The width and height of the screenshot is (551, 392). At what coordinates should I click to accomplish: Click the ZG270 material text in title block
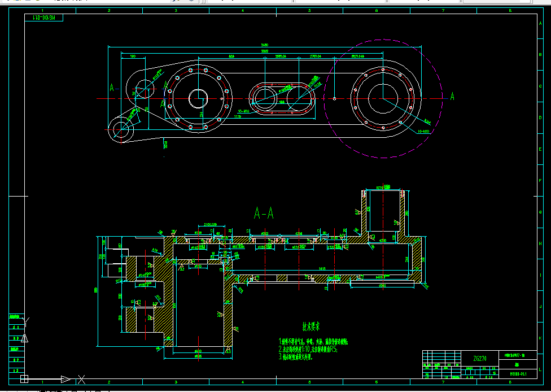point(480,359)
